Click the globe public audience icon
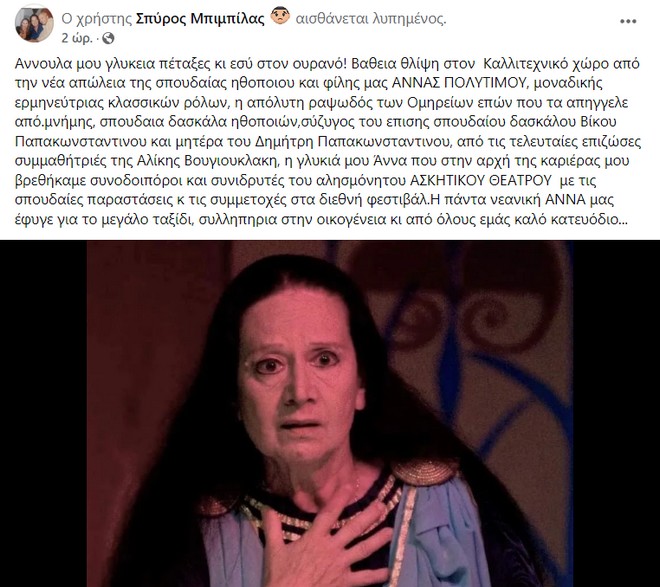This screenshot has width=660, height=587. pos(108,38)
